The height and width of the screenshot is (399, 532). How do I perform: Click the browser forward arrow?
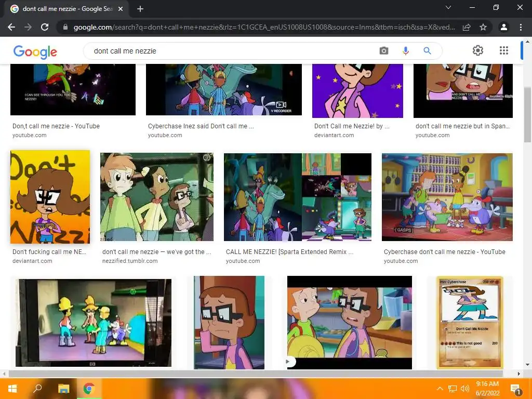point(28,27)
